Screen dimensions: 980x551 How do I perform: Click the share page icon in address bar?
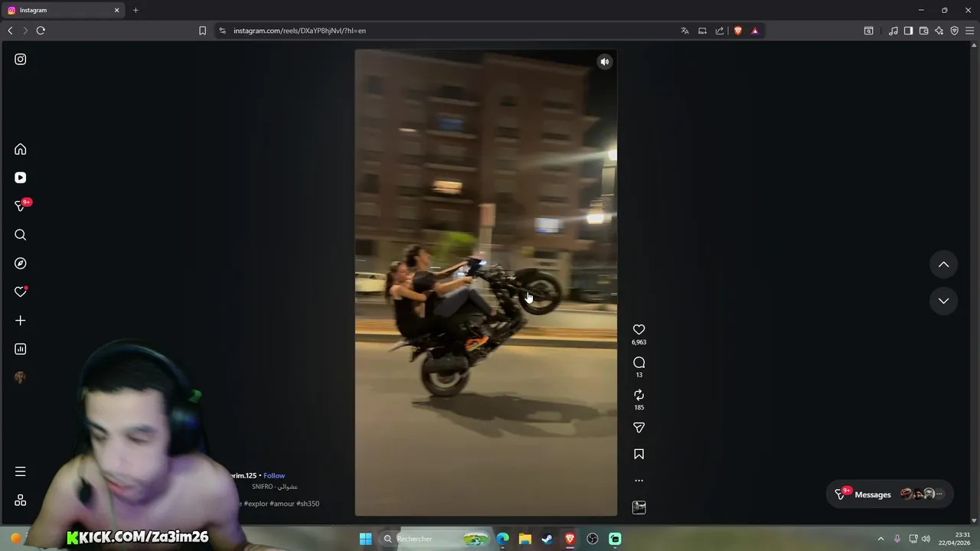(x=720, y=31)
